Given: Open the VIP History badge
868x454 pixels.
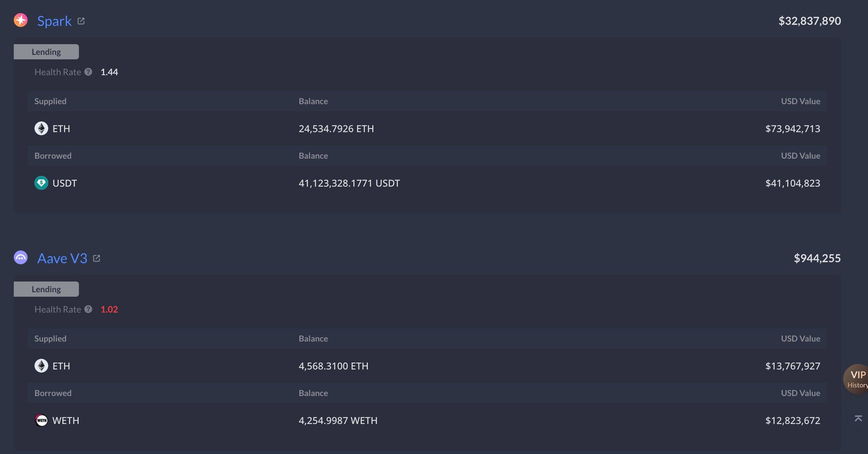Looking at the screenshot, I should (x=857, y=379).
